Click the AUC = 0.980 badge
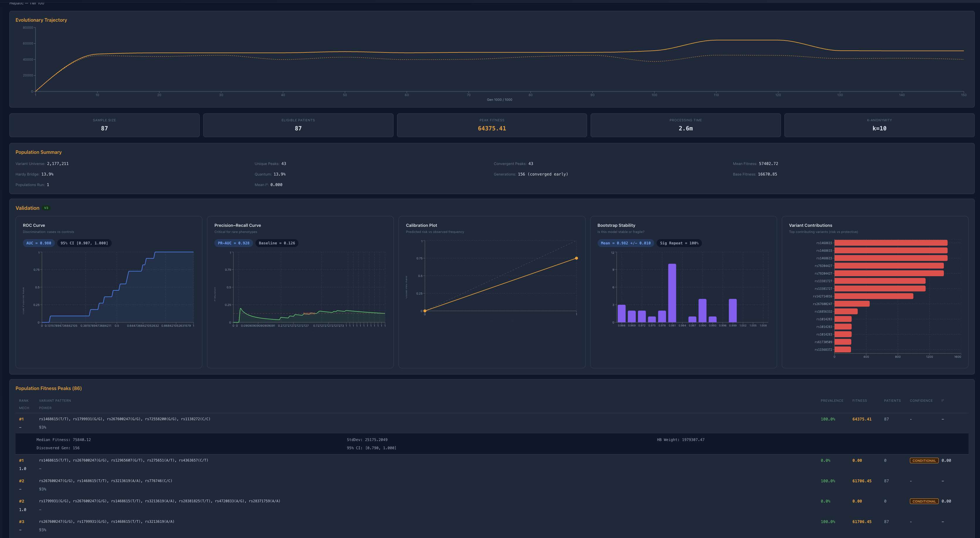The width and height of the screenshot is (980, 538). point(38,243)
